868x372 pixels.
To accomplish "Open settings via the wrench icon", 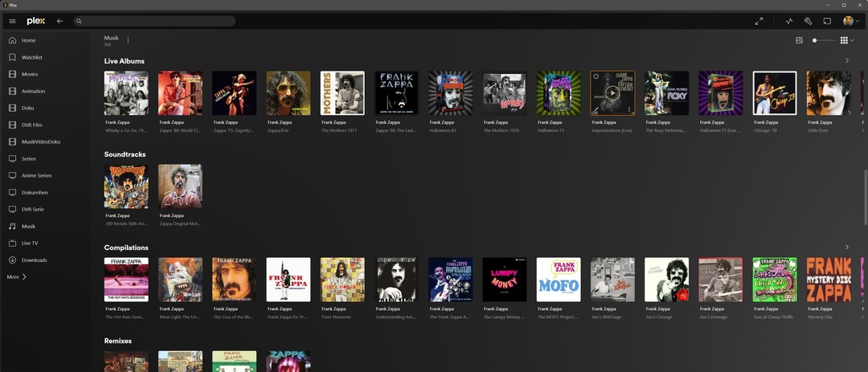I will tap(808, 21).
